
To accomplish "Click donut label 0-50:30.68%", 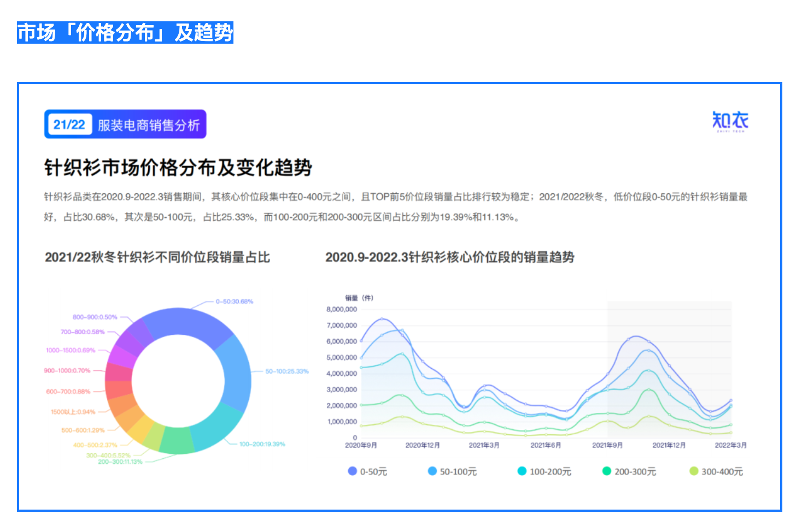I will tap(235, 302).
